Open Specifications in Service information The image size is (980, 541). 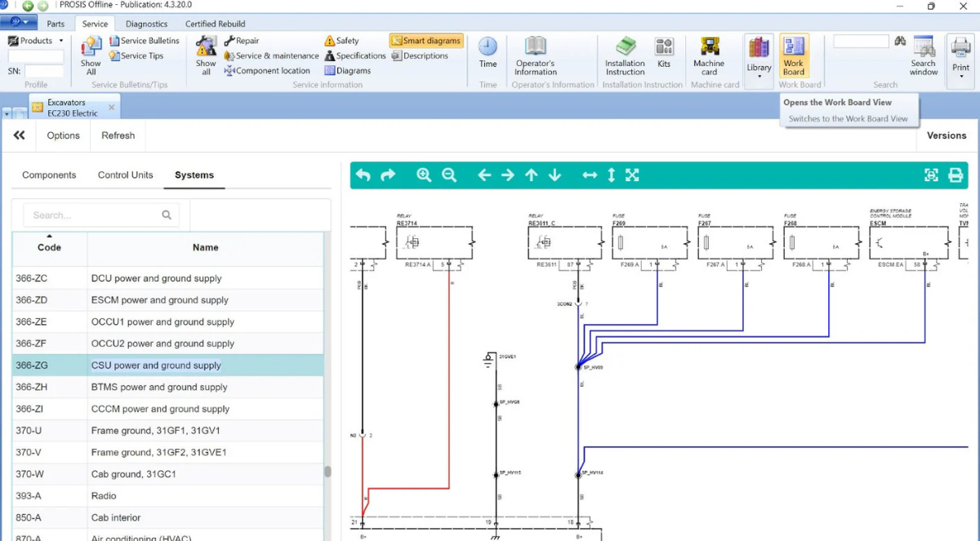(354, 55)
